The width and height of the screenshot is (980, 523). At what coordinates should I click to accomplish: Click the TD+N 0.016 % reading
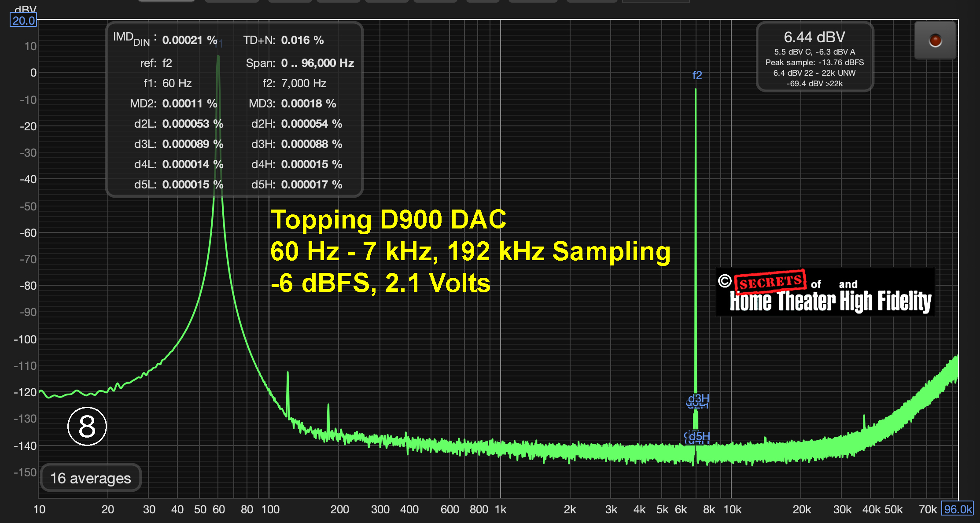[x=302, y=40]
